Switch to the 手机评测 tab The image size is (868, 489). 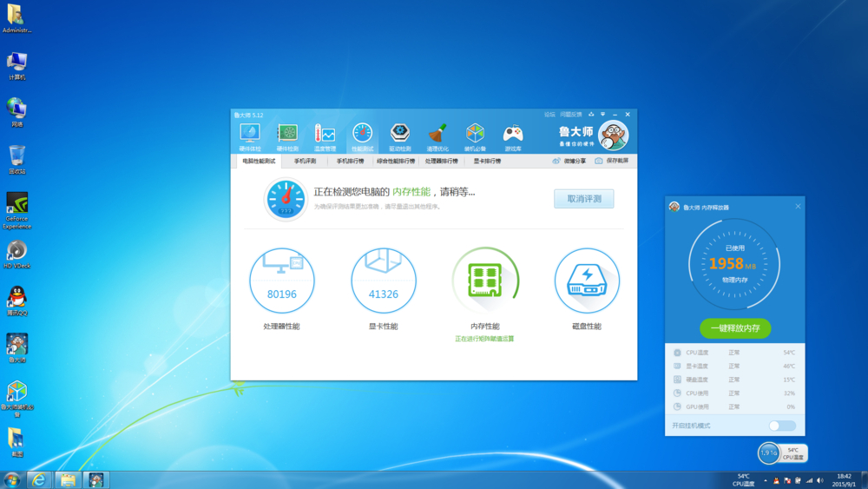point(305,162)
